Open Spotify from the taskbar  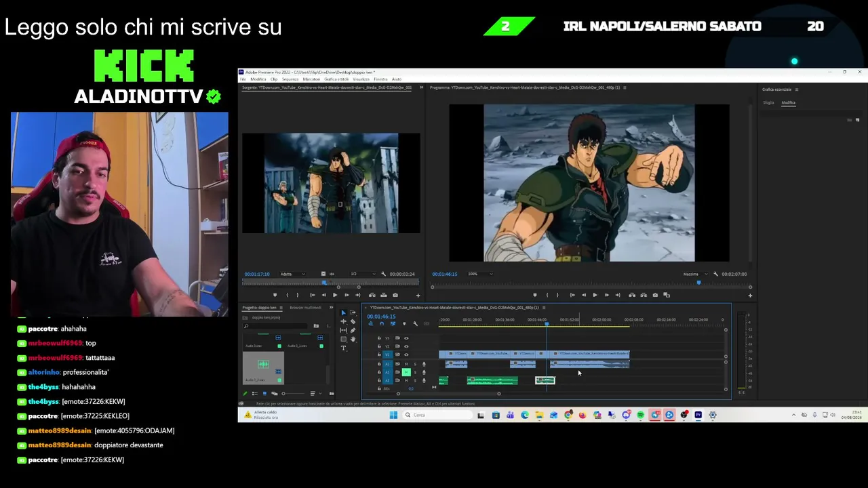pyautogui.click(x=640, y=415)
